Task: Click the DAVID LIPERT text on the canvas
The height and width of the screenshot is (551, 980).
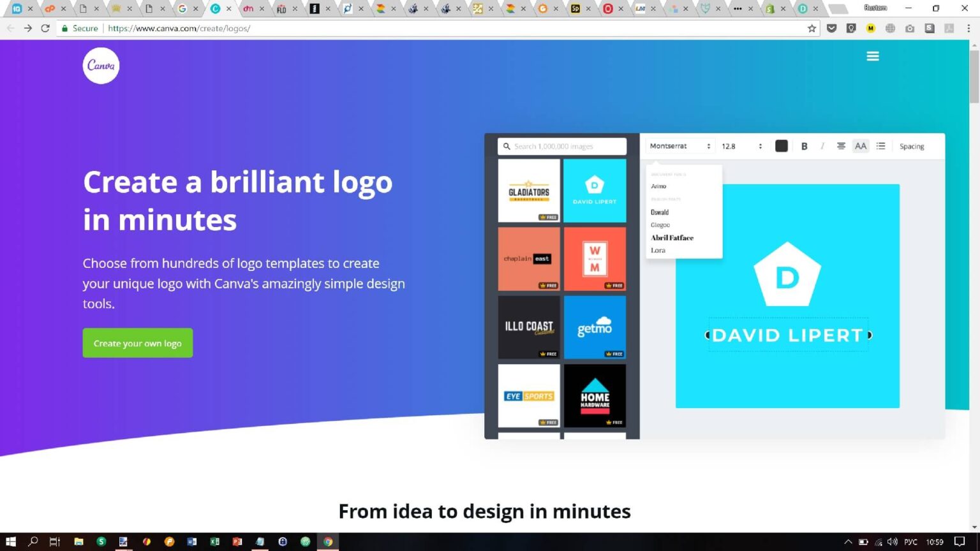Action: (787, 335)
